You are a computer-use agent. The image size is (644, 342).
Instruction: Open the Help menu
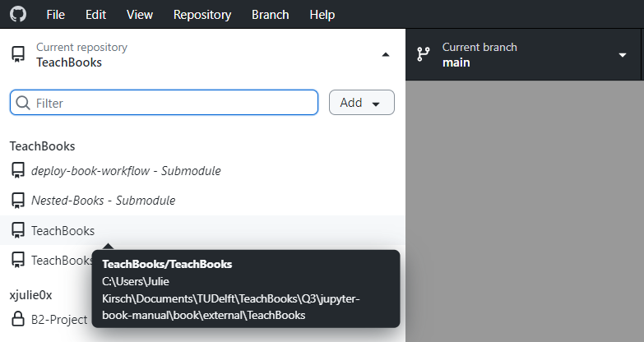coord(322,15)
